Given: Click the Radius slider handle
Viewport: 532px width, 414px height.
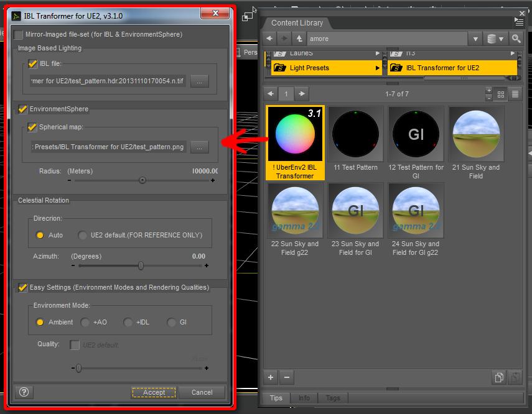Looking at the screenshot, I should pos(142,180).
